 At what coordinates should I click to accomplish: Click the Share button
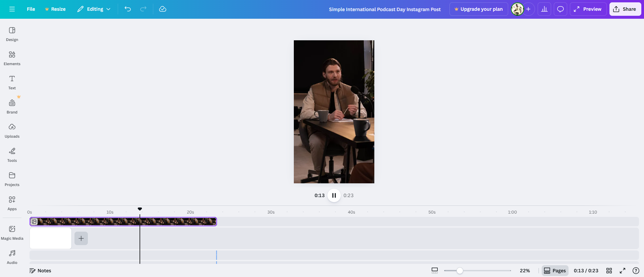(x=625, y=9)
